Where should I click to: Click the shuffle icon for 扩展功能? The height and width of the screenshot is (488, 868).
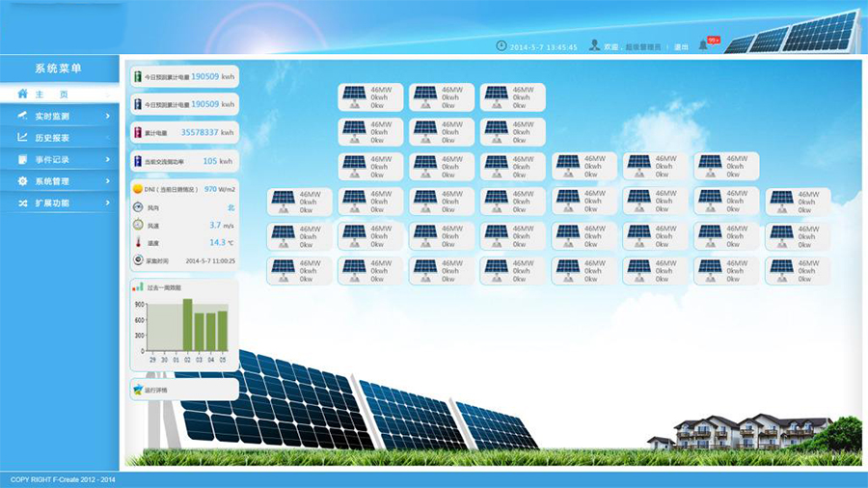click(23, 203)
